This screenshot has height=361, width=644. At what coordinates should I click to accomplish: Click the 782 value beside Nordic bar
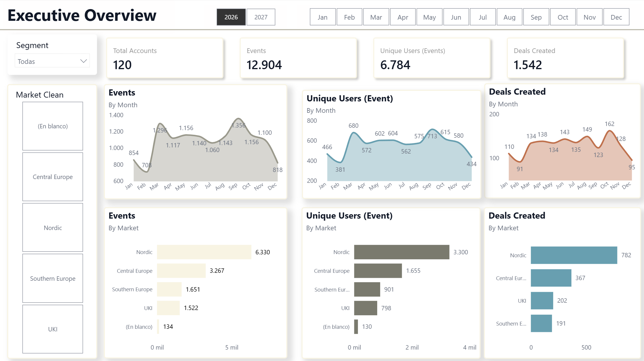[626, 255]
